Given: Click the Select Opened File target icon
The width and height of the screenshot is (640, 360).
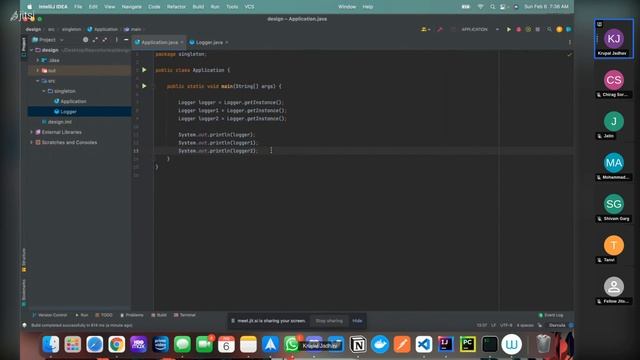Looking at the screenshot, I should pyautogui.click(x=85, y=40).
